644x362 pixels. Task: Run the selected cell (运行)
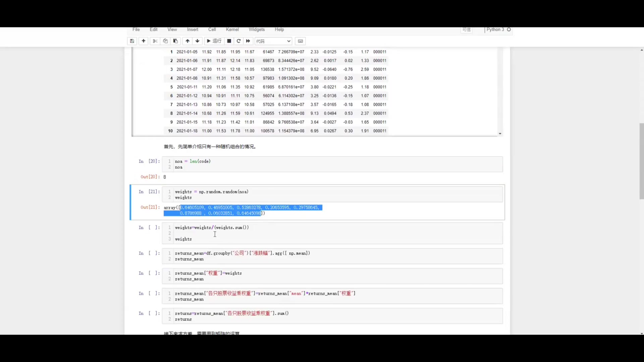click(214, 41)
